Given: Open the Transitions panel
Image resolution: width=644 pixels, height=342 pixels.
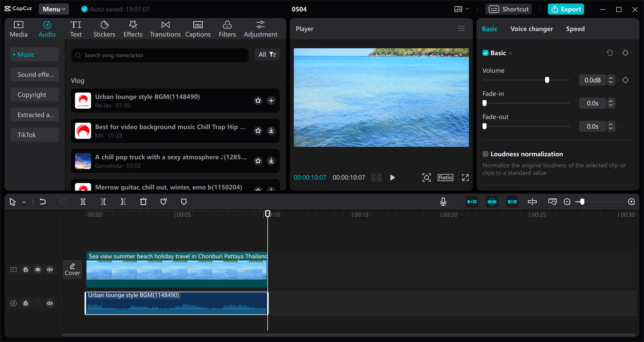Looking at the screenshot, I should [x=165, y=28].
